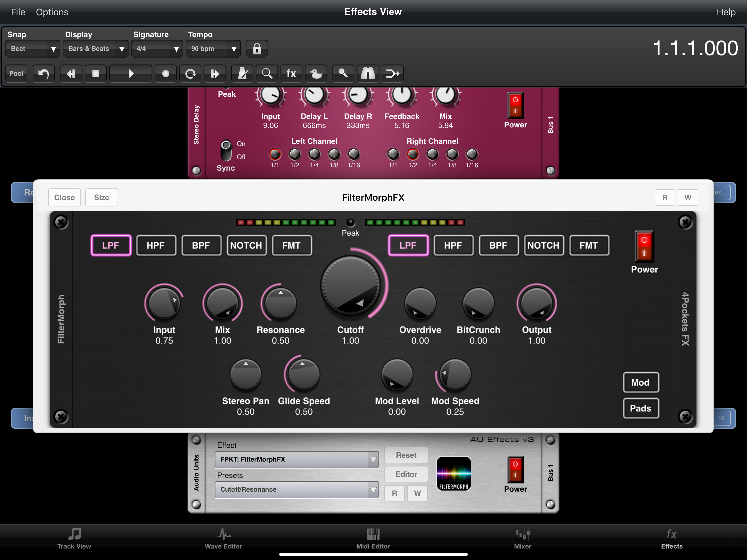Select the microphone icon in the toolbar

[x=343, y=73]
